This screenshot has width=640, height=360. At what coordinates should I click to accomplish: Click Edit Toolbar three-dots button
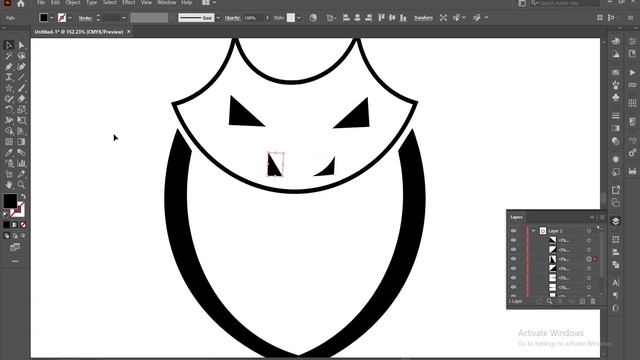15,261
